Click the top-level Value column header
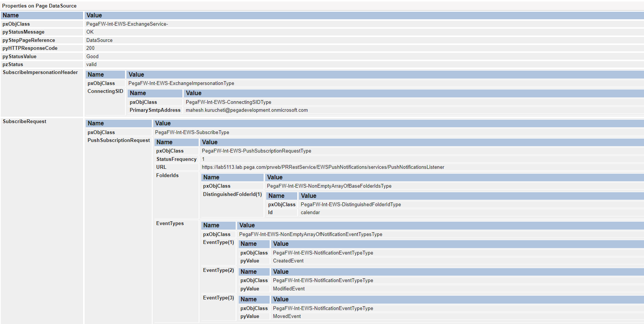This screenshot has width=644, height=324. tap(364, 15)
